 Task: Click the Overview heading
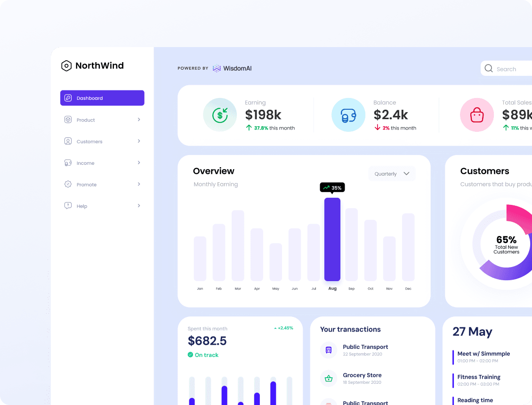click(213, 171)
